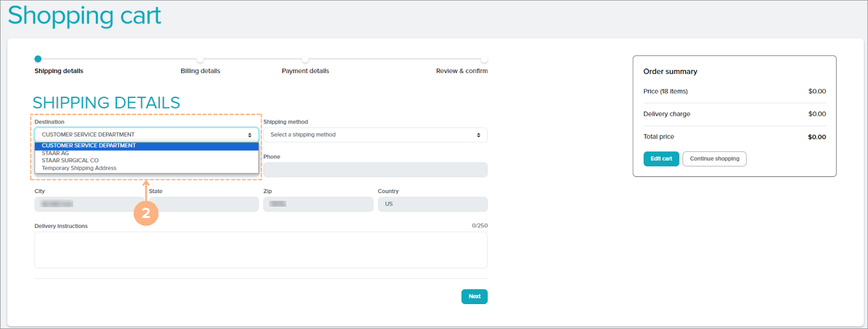This screenshot has height=329, width=868.
Task: Click the Billing details step circle
Action: (x=200, y=60)
